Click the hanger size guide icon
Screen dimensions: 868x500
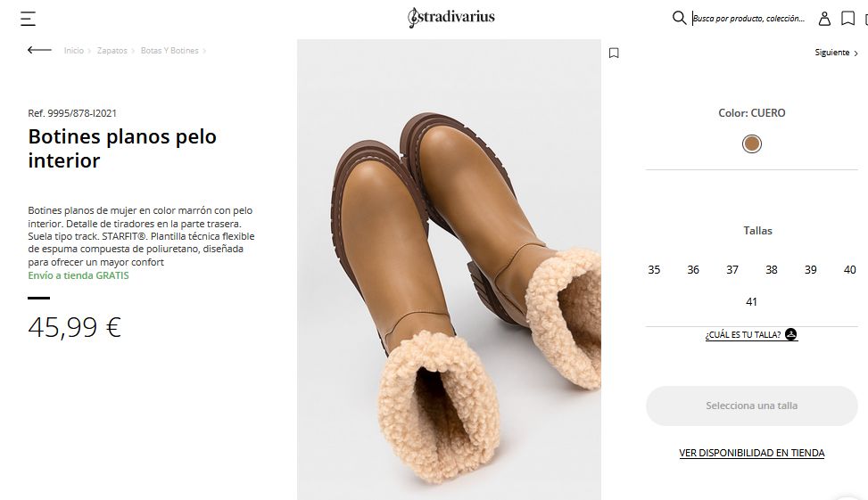790,335
